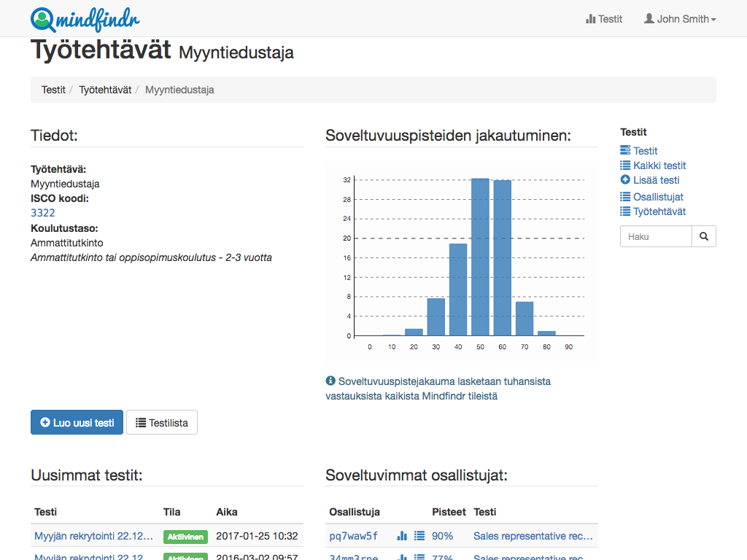747x560 pixels.
Task: Click the Soveltuvuuspistejakauma lasketaan tuhansista info text
Action: click(438, 389)
